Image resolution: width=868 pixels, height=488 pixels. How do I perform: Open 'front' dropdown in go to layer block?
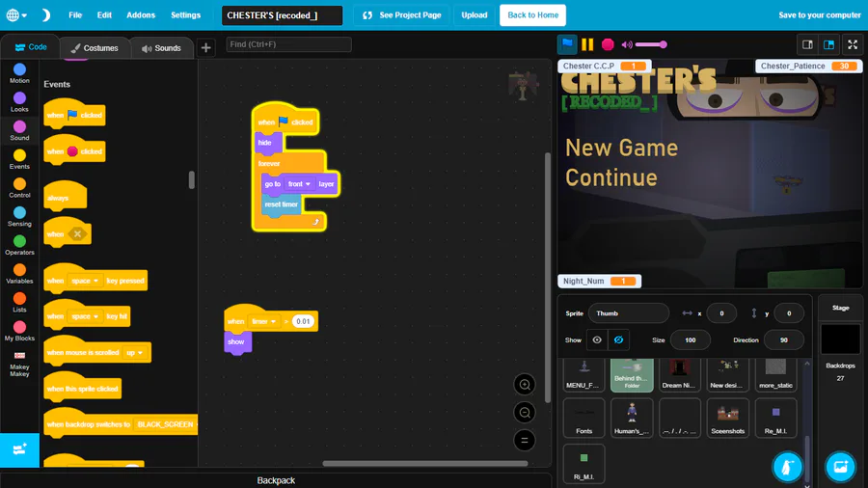point(300,184)
